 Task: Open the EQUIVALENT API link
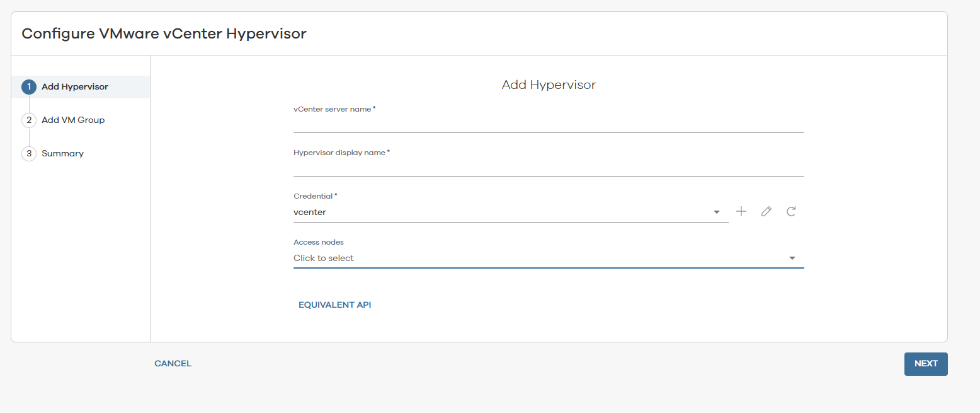[x=334, y=305]
